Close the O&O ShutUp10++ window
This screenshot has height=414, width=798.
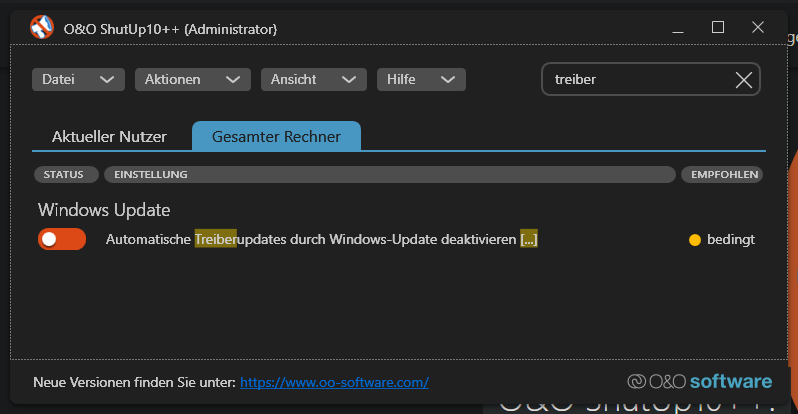758,27
